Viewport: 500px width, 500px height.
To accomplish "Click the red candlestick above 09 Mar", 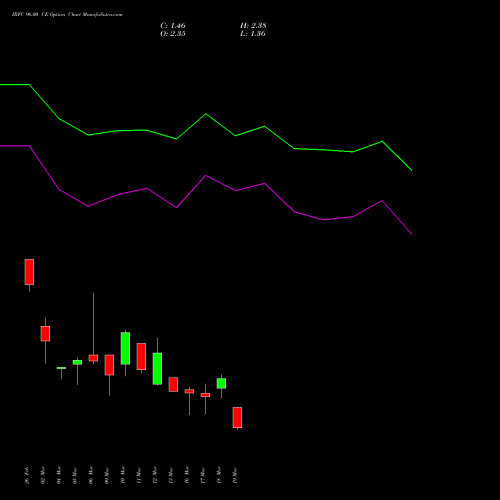I will pyautogui.click(x=109, y=365).
